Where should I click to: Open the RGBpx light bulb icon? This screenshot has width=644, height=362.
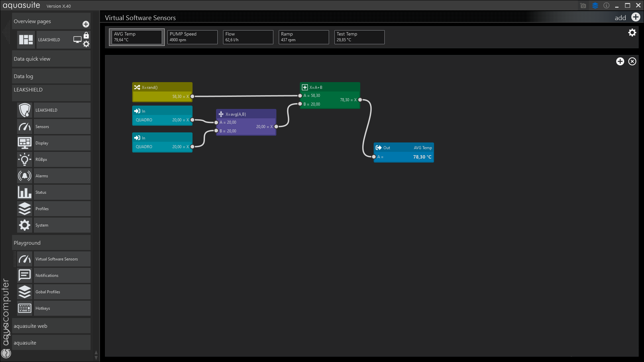25,159
